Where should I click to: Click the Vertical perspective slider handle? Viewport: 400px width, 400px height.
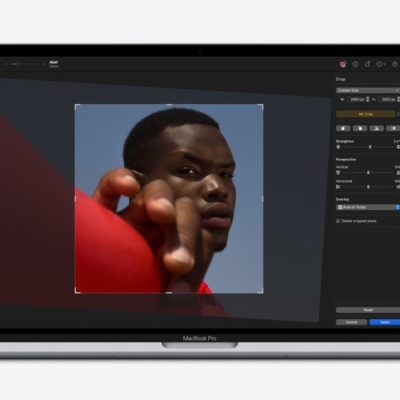tap(368, 173)
